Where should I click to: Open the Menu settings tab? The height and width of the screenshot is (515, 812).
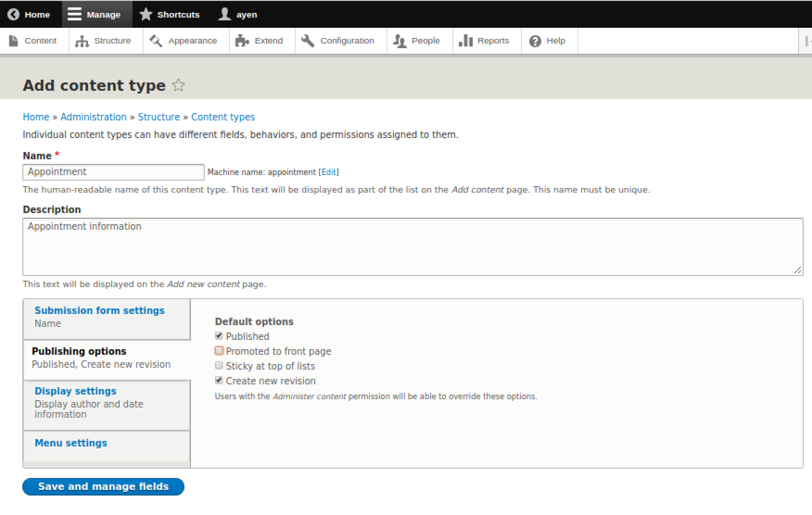107,446
